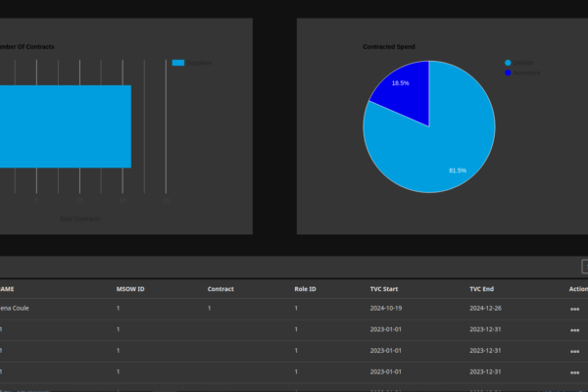Click the ellipsis actions icon in fourth row
This screenshot has width=588, height=392.
[x=575, y=372]
